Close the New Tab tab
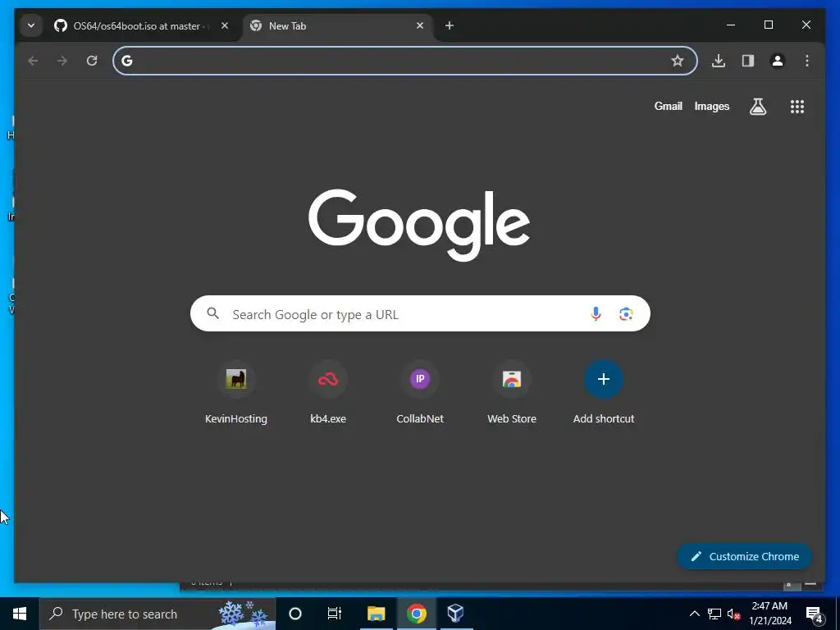This screenshot has height=630, width=840. [420, 25]
